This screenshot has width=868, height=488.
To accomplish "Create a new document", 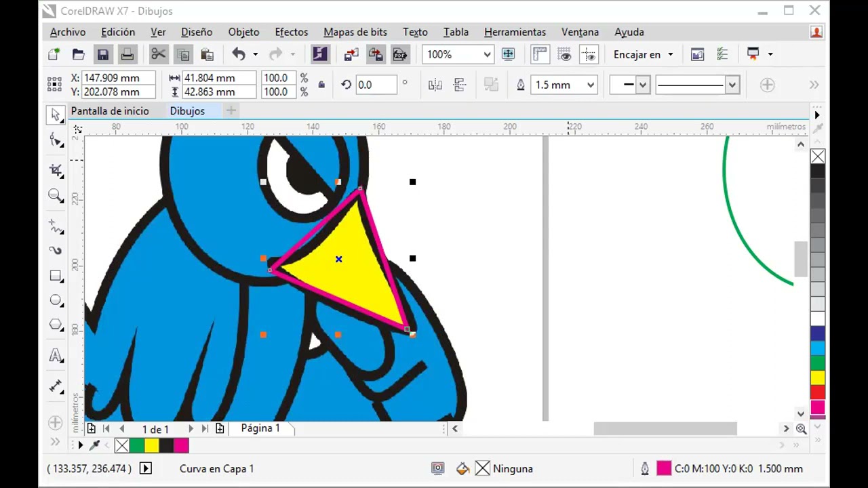I will click(x=54, y=54).
